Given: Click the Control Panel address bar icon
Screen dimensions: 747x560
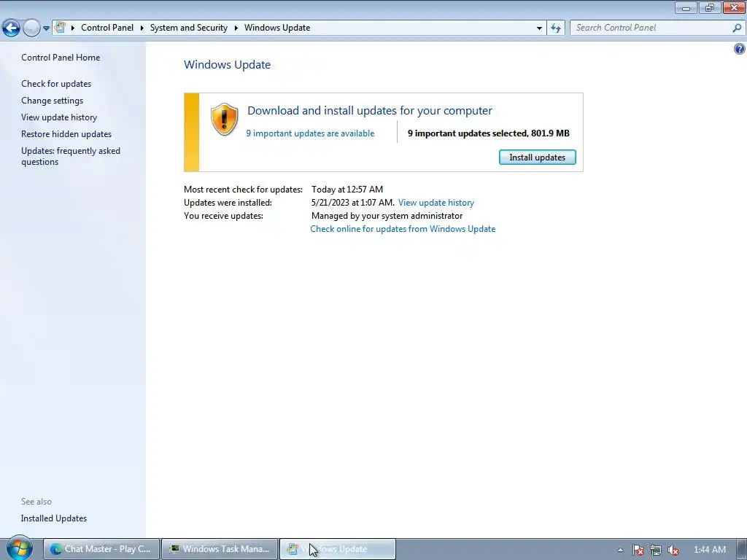Looking at the screenshot, I should click(x=60, y=28).
